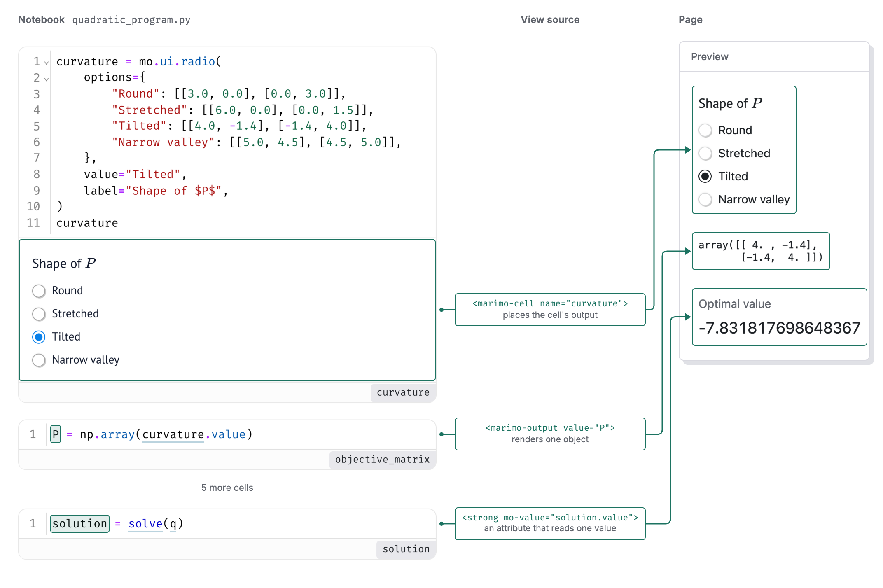The width and height of the screenshot is (883, 588).
Task: Click the Notebook heading label
Action: pos(41,20)
